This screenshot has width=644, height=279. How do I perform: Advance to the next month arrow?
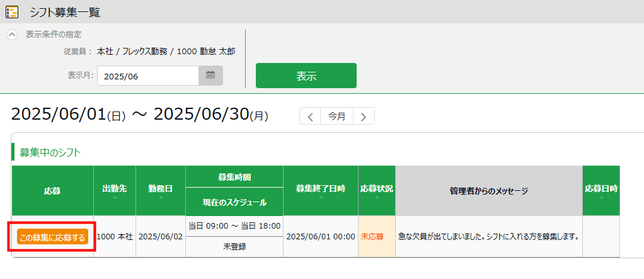click(364, 117)
